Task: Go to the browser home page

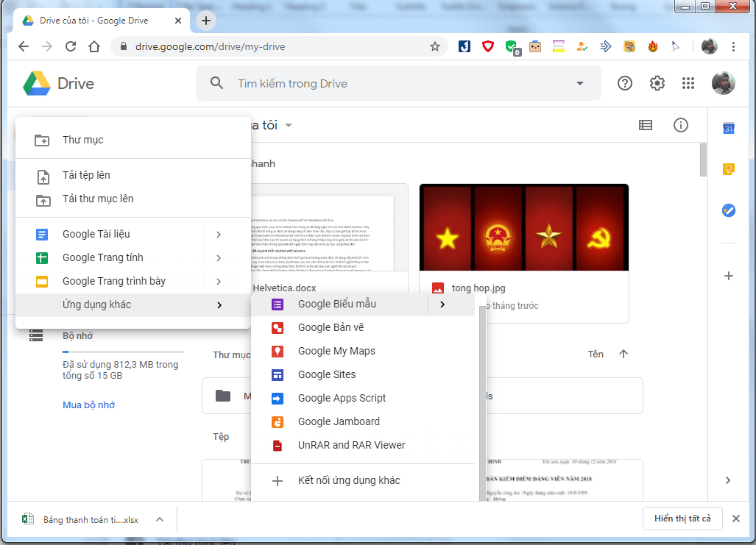Action: 94,47
